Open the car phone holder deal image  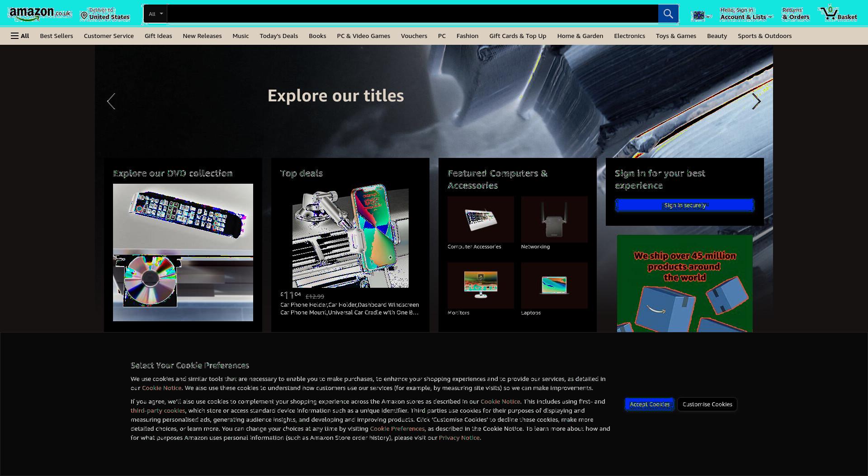350,236
